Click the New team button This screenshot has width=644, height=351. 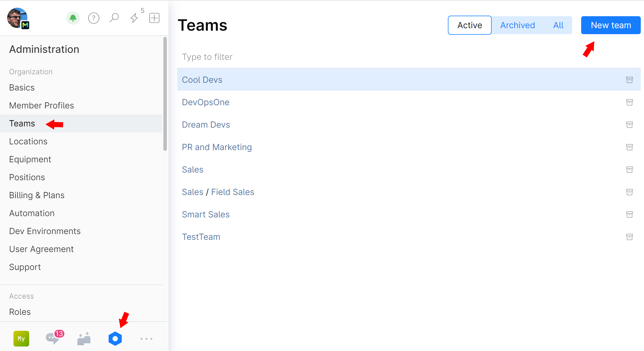coord(611,25)
